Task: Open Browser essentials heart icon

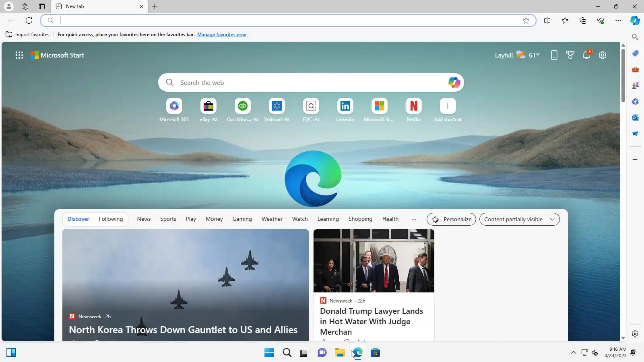Action: pos(601,21)
